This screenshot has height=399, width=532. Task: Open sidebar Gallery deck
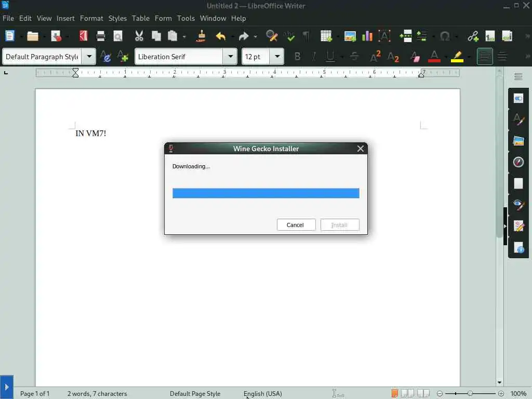coord(518,140)
